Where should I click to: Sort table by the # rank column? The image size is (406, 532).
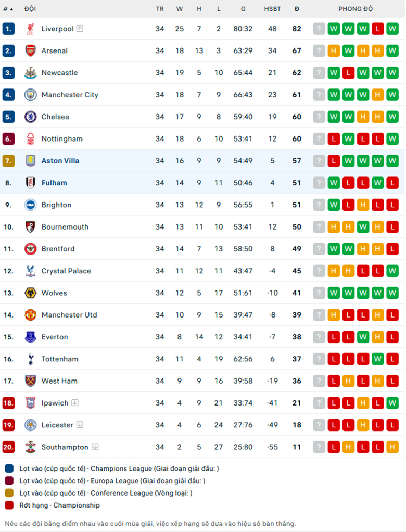coord(8,9)
